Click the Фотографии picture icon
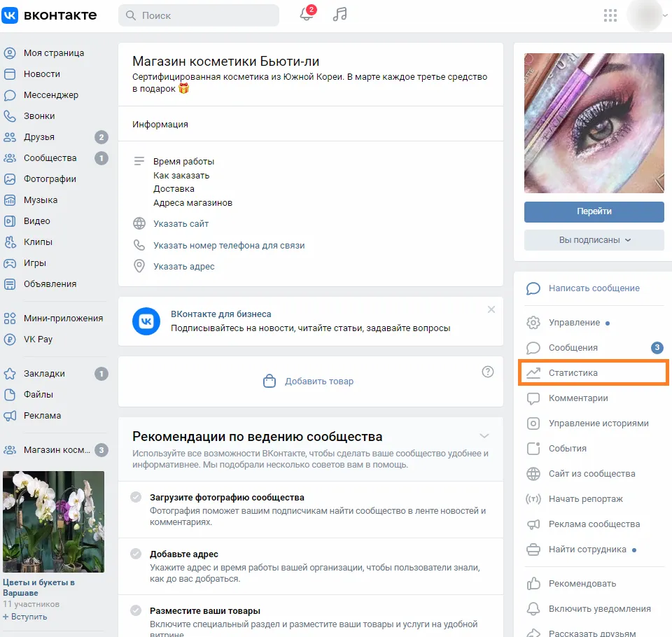 pos(10,179)
